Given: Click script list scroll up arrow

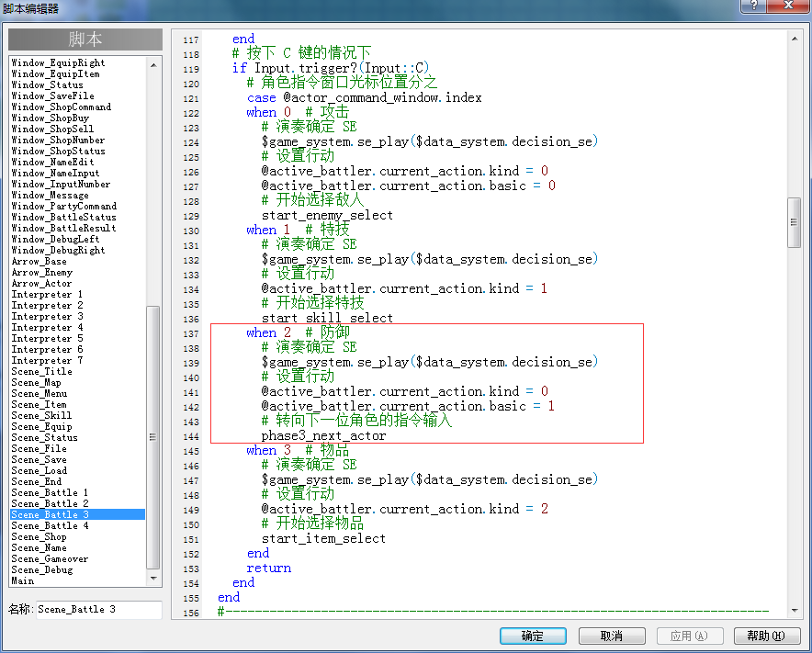Looking at the screenshot, I should 153,65.
